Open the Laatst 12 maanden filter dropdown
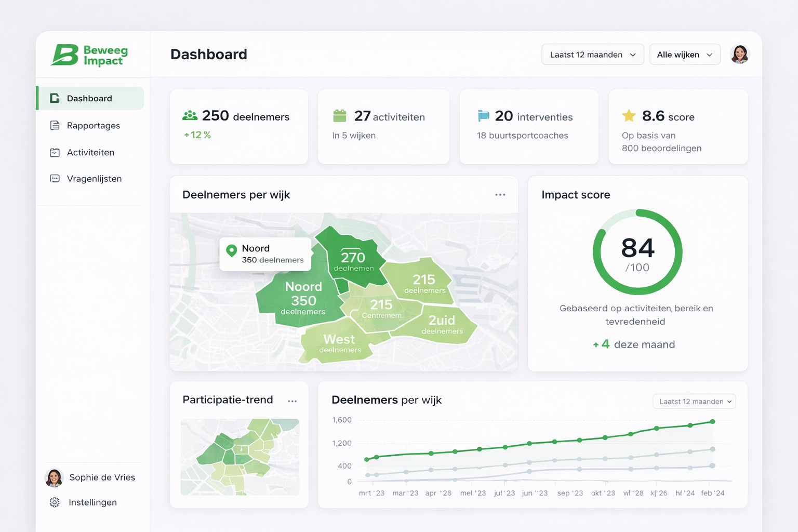This screenshot has width=798, height=532. click(592, 54)
